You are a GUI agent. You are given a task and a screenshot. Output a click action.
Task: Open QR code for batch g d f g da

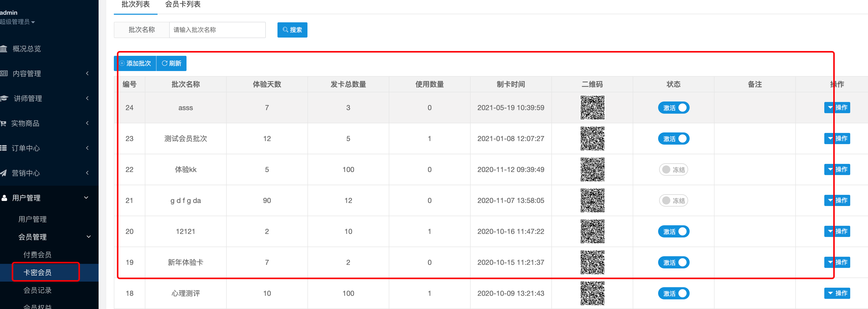[592, 201]
